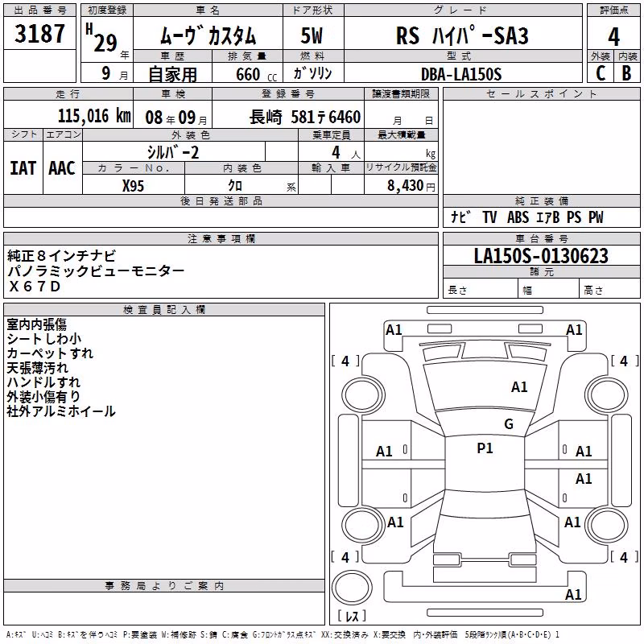
Task: Click the P1 mark on the roof
Action: tap(485, 448)
